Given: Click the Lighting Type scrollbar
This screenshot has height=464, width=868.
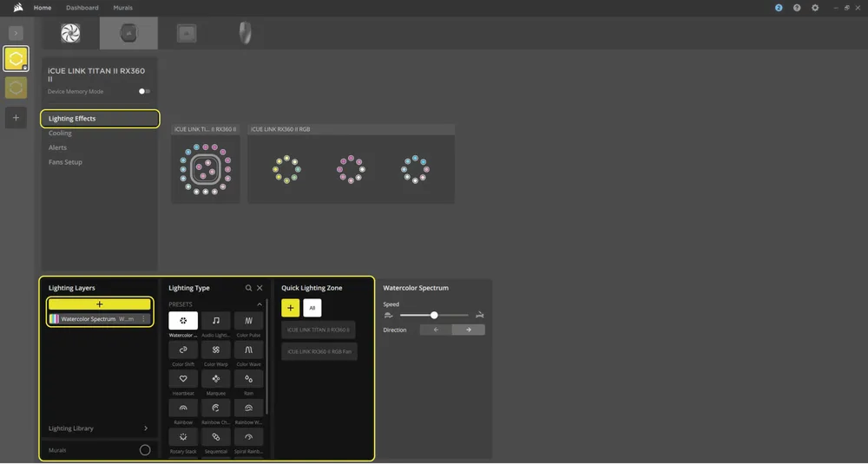Looking at the screenshot, I should 266,356.
